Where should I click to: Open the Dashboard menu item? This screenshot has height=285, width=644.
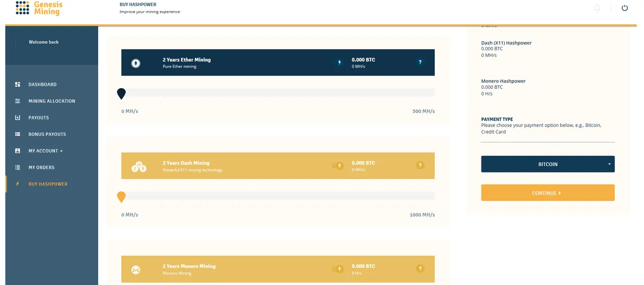click(42, 85)
